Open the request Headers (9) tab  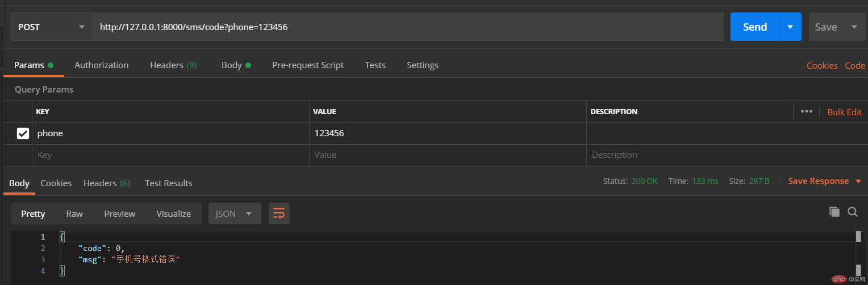173,65
